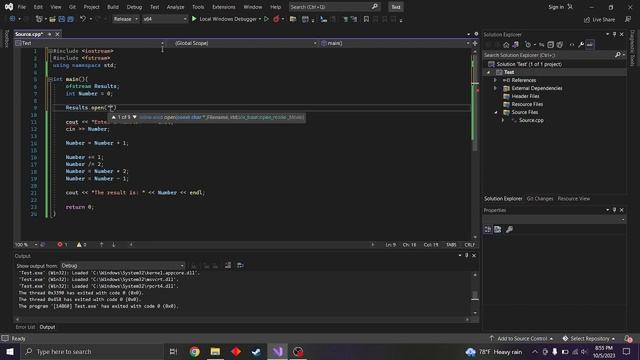Click the Hot Reload flame icon
This screenshot has height=360, width=640.
click(276, 19)
